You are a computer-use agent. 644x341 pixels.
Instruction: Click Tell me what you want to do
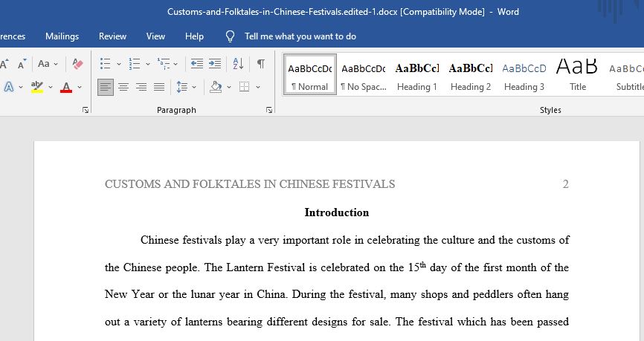300,36
